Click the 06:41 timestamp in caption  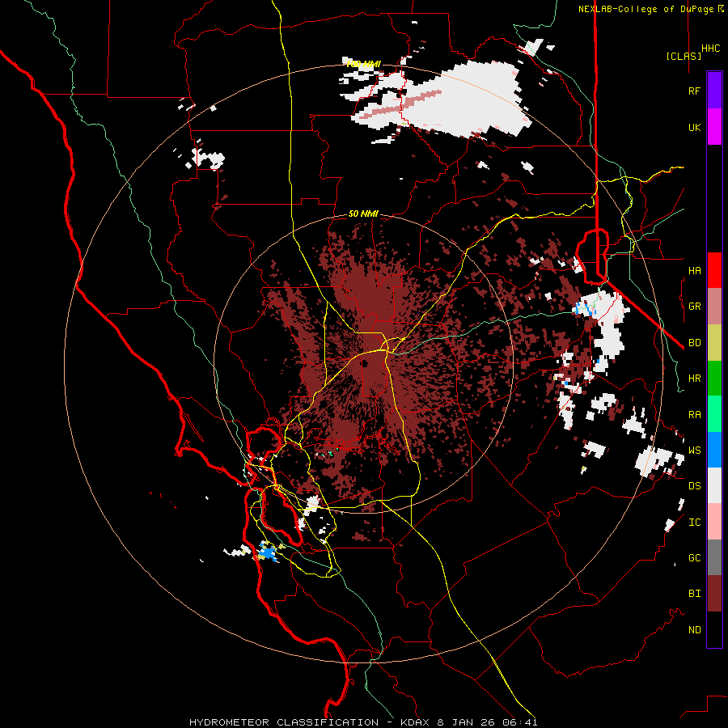522,722
